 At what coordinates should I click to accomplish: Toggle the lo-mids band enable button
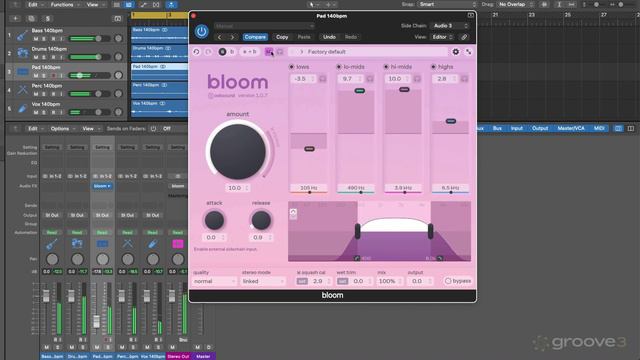339,67
